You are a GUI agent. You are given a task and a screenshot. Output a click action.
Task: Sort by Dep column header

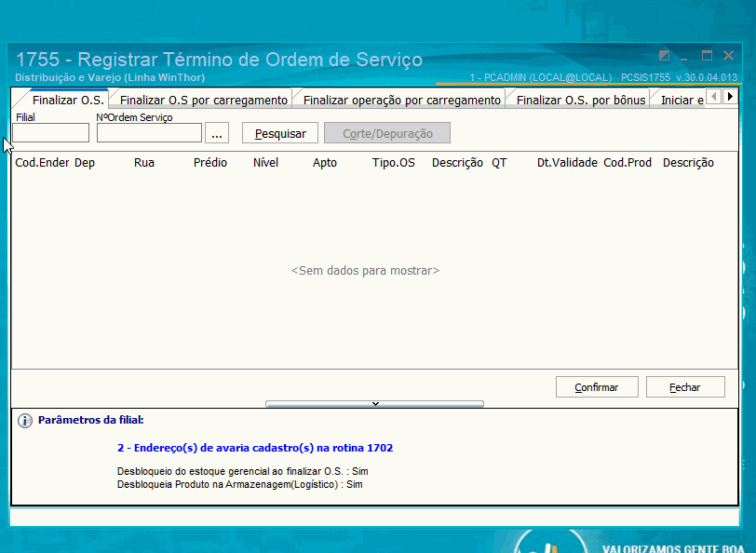coord(85,163)
